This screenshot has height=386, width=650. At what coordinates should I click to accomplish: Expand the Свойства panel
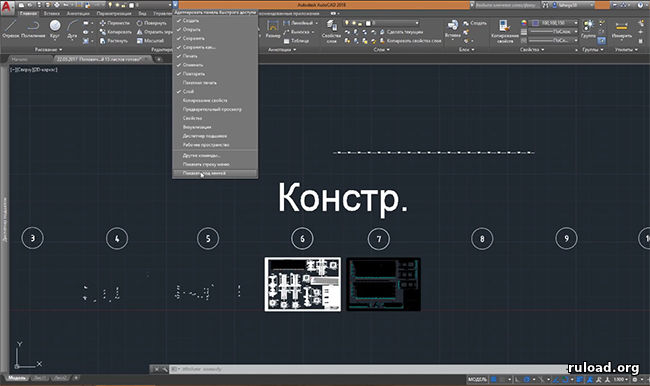tap(532, 50)
